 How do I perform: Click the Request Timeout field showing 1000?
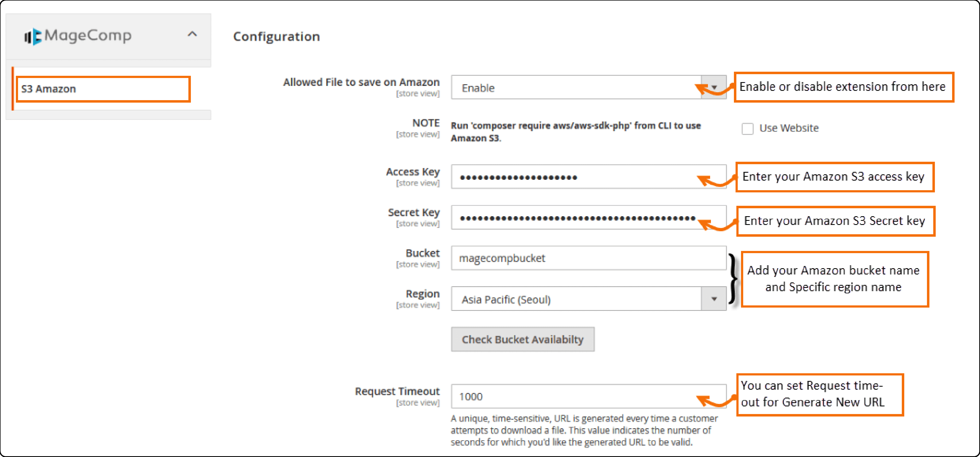tap(588, 397)
